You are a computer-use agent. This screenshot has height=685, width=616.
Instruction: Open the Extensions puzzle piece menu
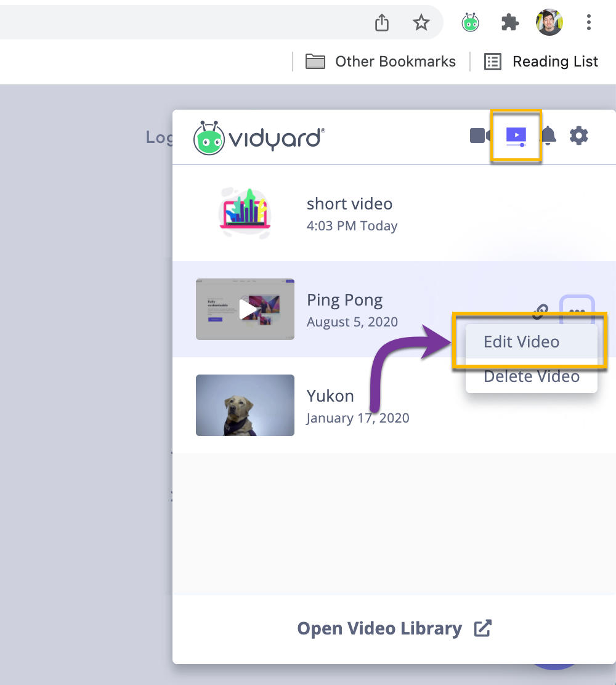tap(510, 22)
